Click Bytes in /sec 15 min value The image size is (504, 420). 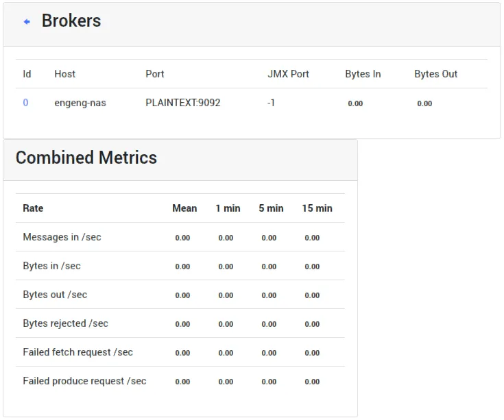(x=312, y=267)
